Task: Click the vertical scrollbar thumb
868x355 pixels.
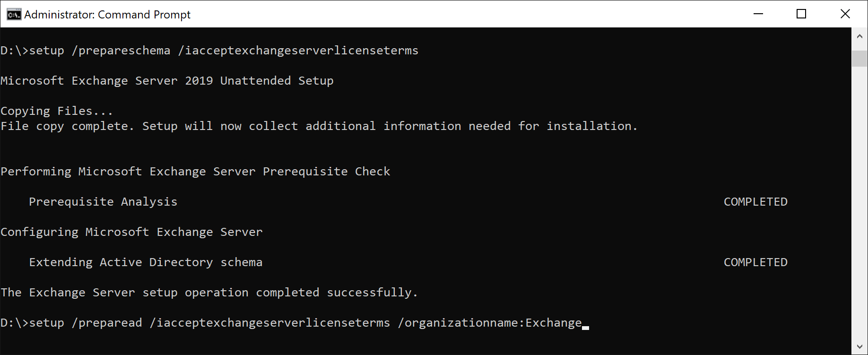Action: [x=859, y=58]
